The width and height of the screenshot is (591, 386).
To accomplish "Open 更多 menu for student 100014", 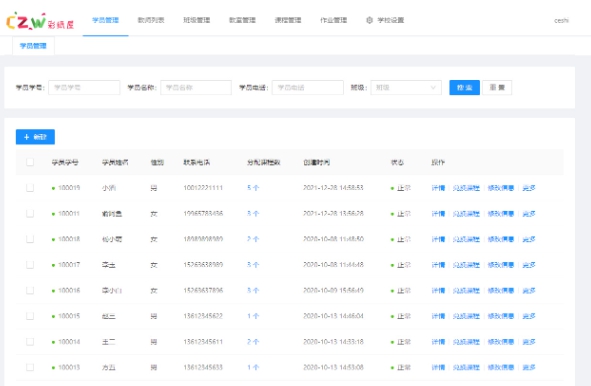I will pyautogui.click(x=529, y=342).
